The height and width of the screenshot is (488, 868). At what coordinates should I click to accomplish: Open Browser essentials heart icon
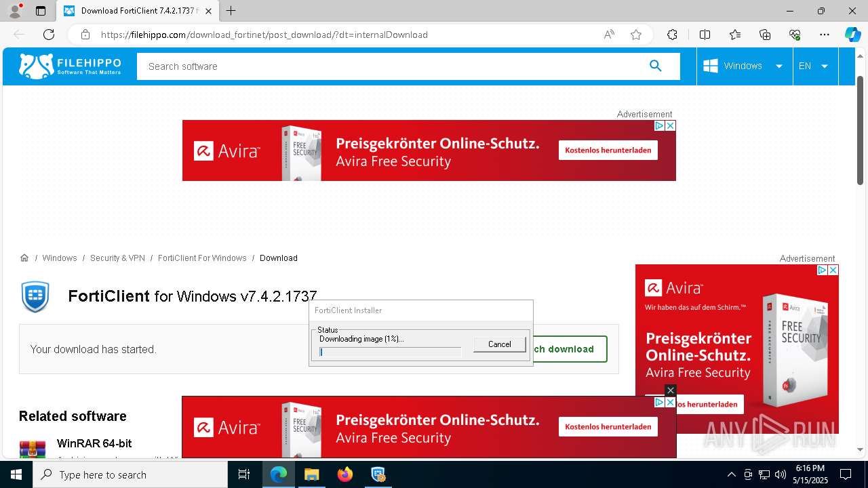click(x=795, y=35)
